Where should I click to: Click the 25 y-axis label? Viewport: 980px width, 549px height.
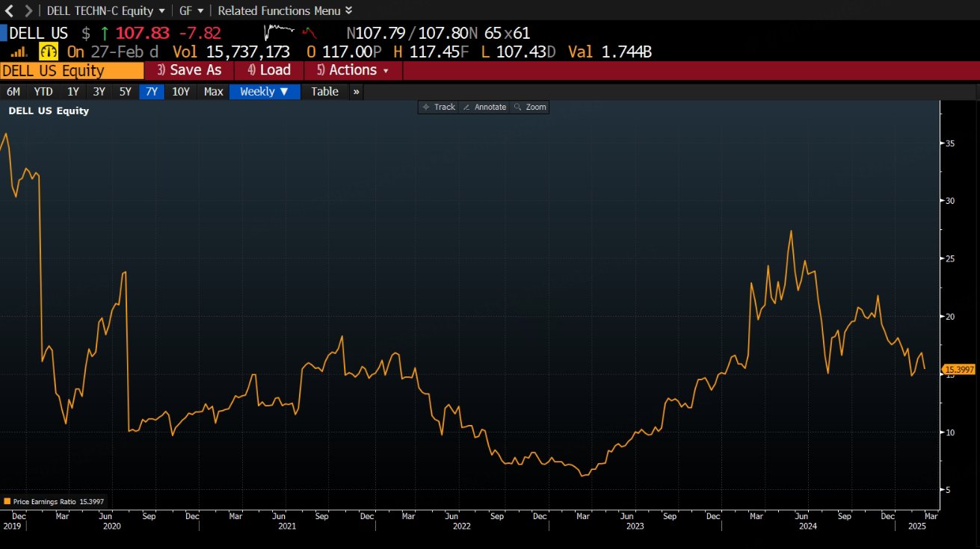click(952, 259)
